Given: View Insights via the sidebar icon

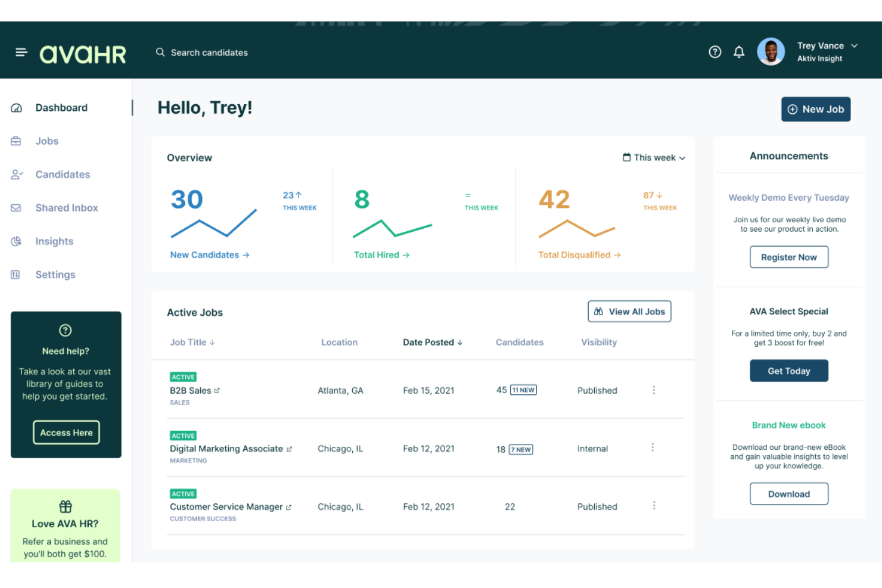Looking at the screenshot, I should (x=16, y=241).
